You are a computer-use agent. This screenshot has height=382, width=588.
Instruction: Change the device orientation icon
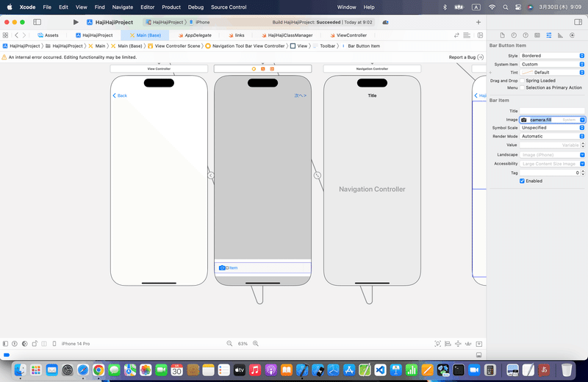(x=35, y=343)
